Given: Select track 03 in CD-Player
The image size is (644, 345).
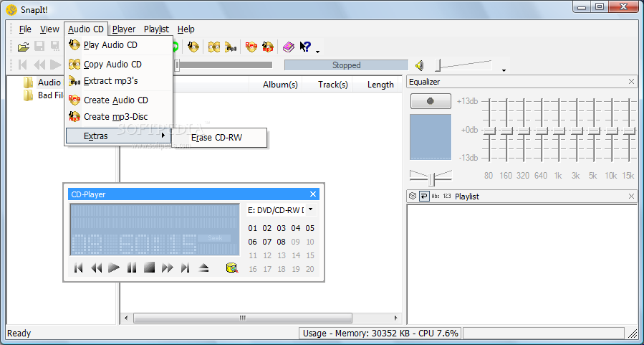Looking at the screenshot, I should pyautogui.click(x=282, y=228).
